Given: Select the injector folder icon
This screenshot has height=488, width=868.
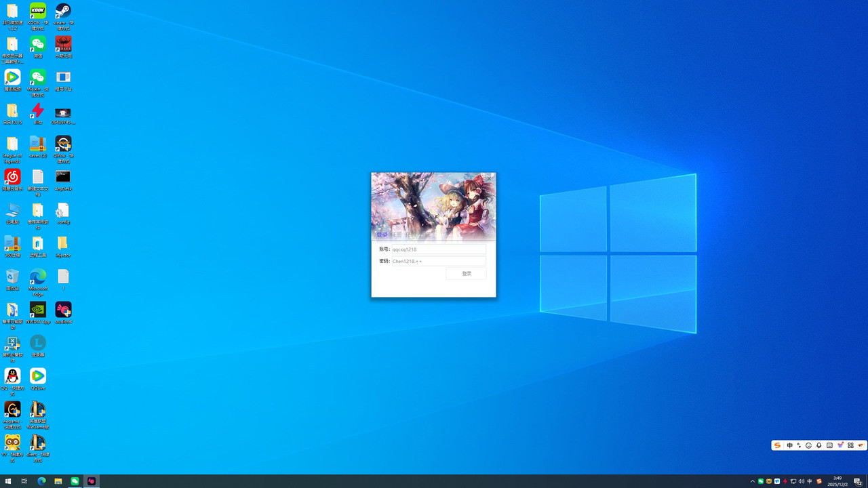Looking at the screenshot, I should (63, 247).
